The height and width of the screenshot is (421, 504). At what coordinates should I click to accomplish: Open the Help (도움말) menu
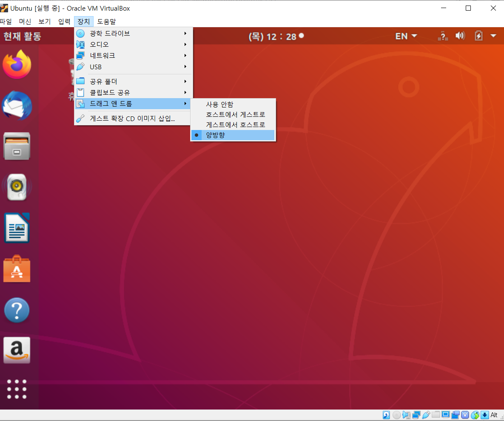pyautogui.click(x=106, y=22)
